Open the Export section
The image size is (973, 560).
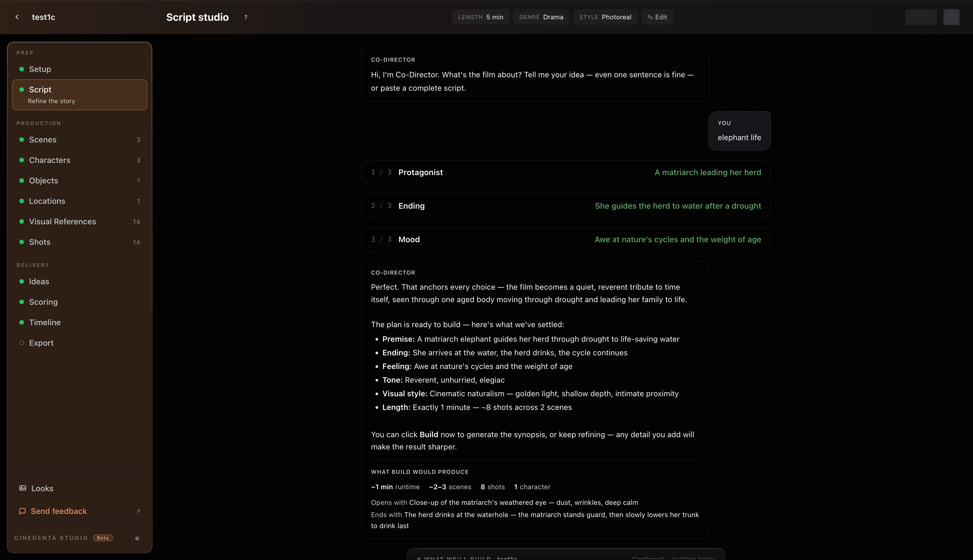pos(80,343)
